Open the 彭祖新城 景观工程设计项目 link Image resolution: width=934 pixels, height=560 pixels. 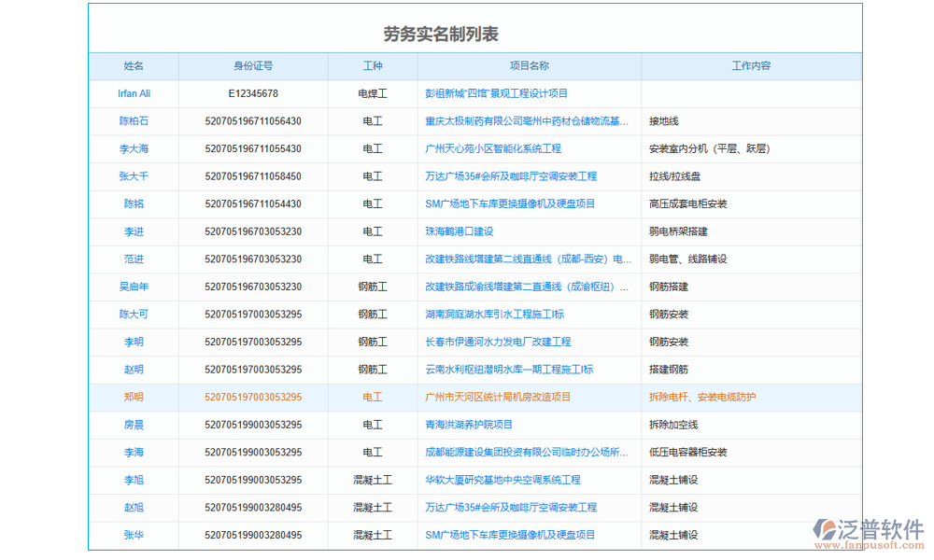click(x=496, y=94)
